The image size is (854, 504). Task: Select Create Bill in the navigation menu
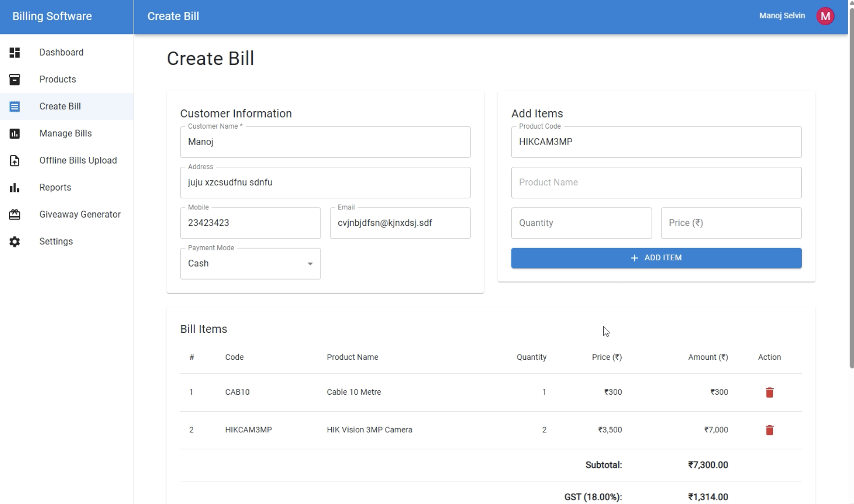coord(60,106)
